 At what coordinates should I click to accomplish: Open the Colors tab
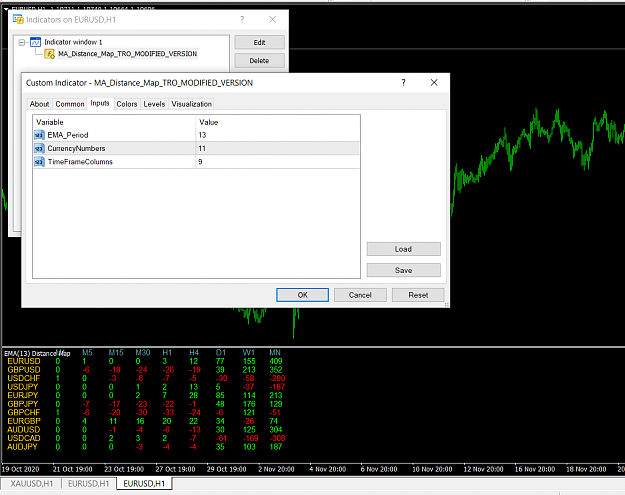[x=127, y=104]
